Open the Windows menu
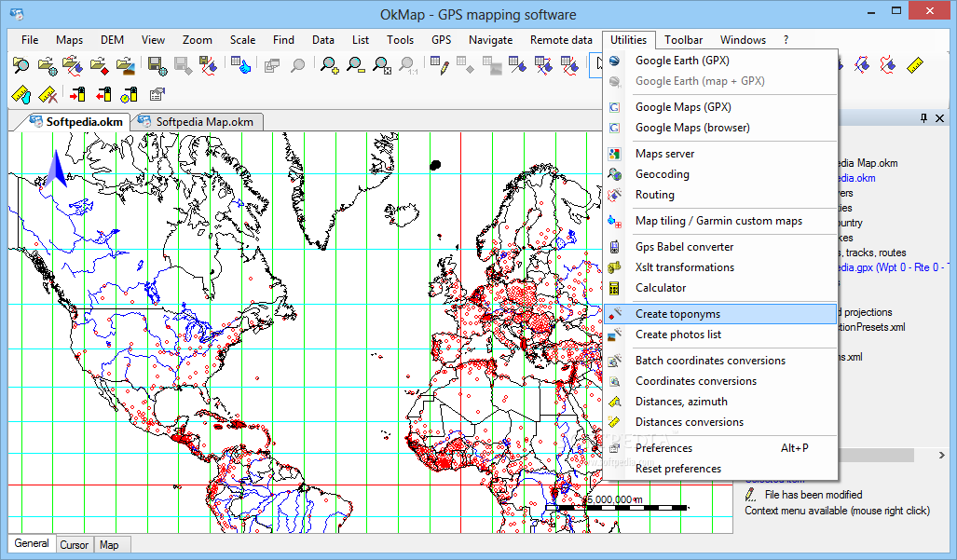The width and height of the screenshot is (957, 560). coord(743,40)
